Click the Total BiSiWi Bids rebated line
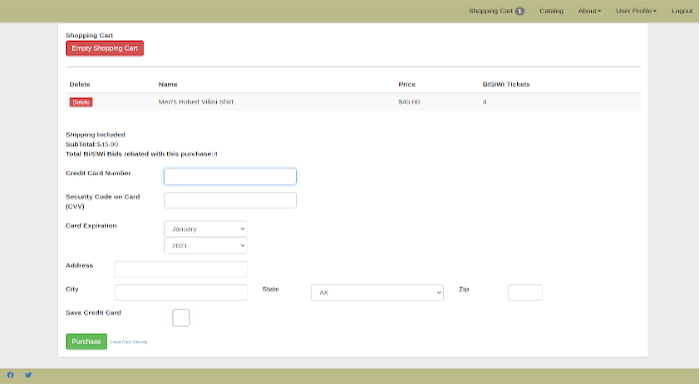Image resolution: width=700 pixels, height=385 pixels. (x=142, y=154)
